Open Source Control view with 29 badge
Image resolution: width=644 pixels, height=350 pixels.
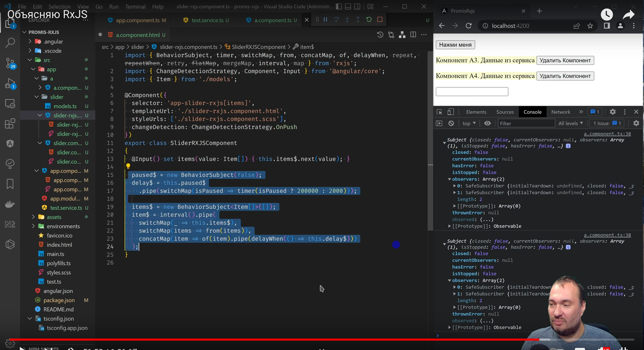(x=10, y=63)
